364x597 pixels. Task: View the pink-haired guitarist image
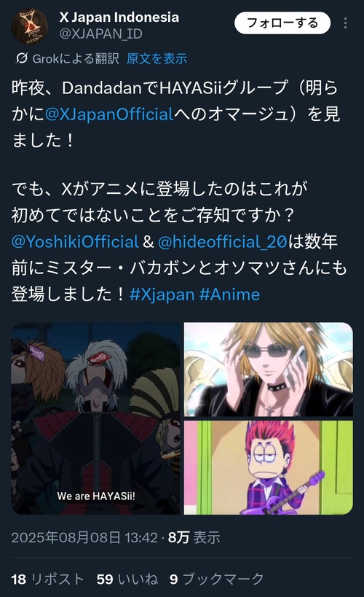click(x=269, y=467)
